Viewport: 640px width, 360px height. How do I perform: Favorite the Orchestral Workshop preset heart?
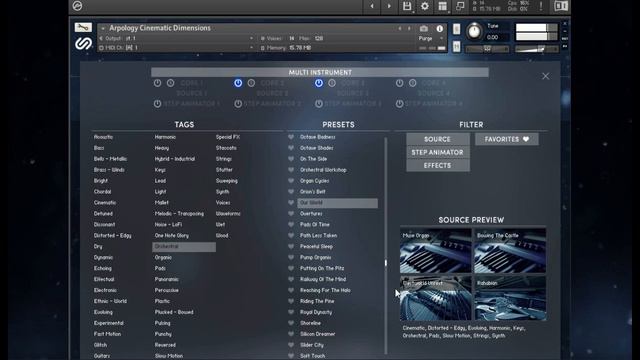coord(291,170)
